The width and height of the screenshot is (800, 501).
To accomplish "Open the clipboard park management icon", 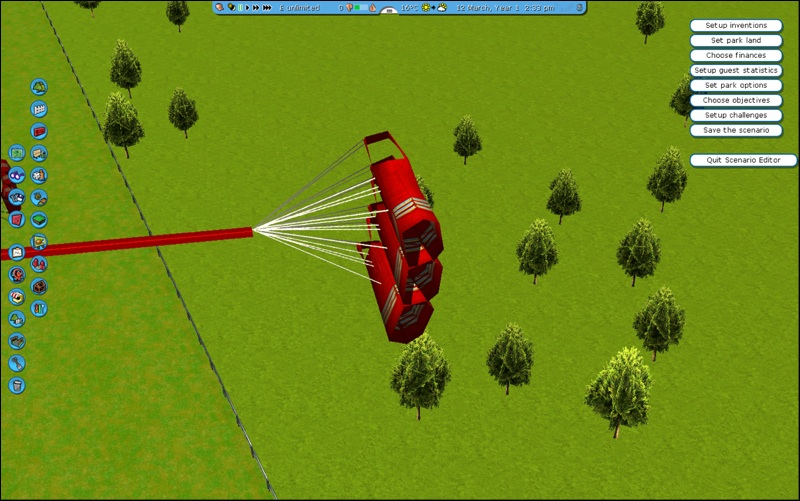I will pyautogui.click(x=17, y=253).
